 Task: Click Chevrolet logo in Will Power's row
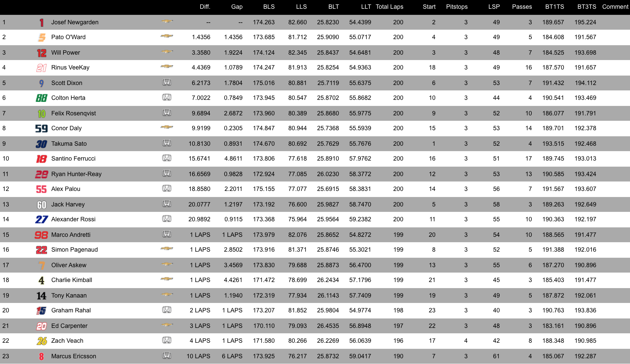[x=167, y=52]
